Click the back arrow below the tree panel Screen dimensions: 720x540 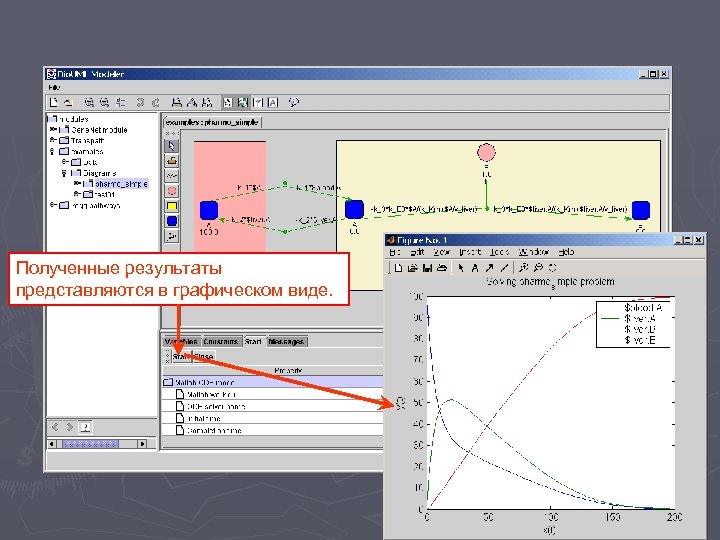[x=55, y=427]
